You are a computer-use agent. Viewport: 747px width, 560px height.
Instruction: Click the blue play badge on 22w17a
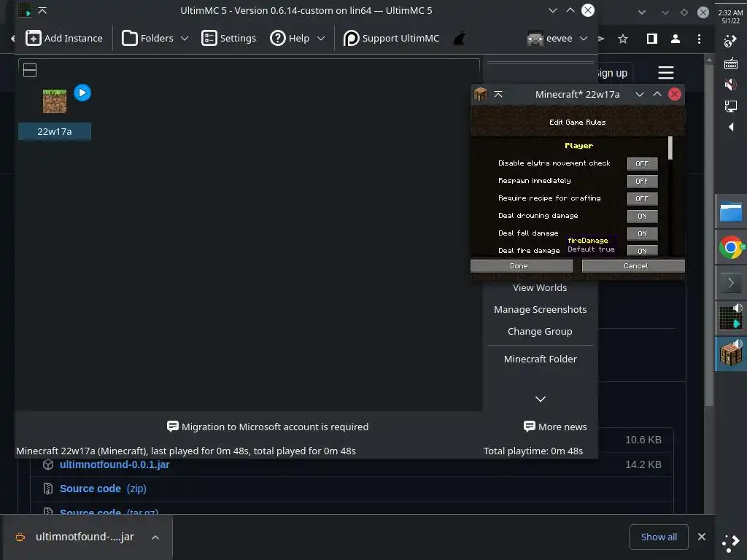82,93
